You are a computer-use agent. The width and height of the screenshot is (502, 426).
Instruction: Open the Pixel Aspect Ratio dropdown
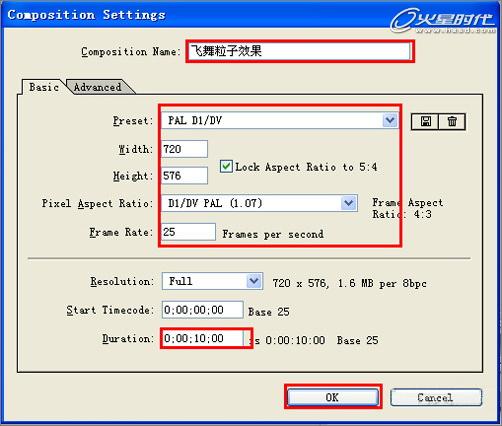tap(260, 203)
